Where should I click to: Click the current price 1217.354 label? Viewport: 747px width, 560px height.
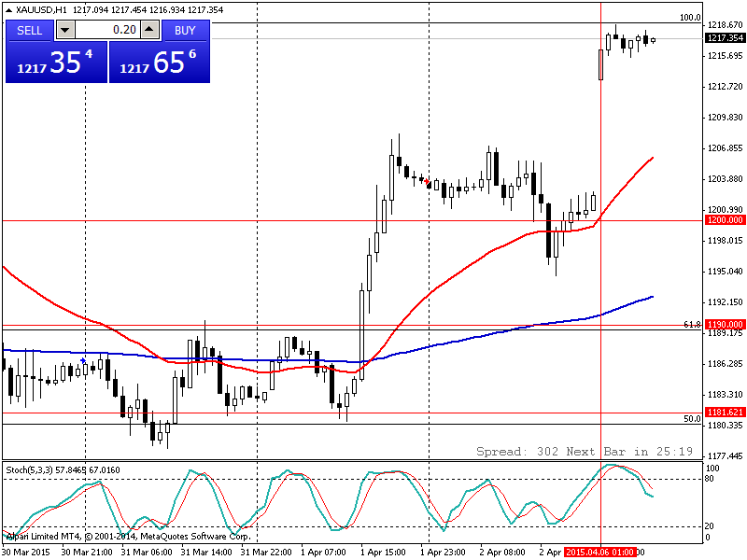tap(725, 38)
